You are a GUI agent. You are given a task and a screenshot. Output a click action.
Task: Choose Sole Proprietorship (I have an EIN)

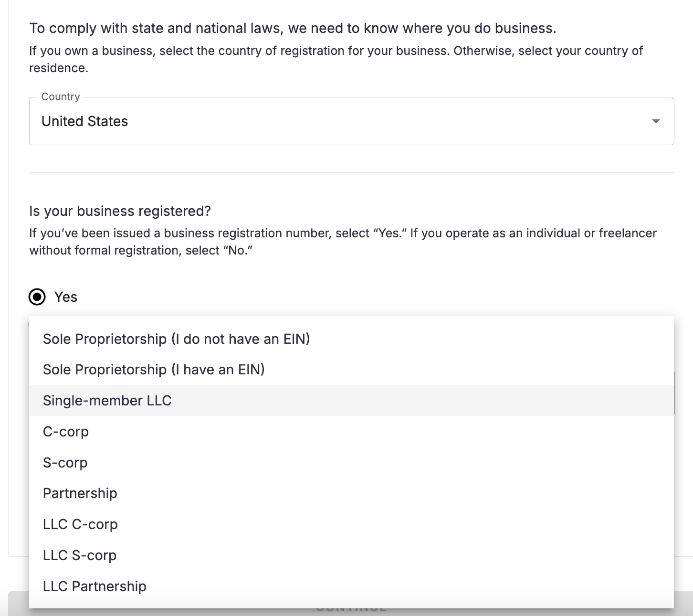[154, 370]
